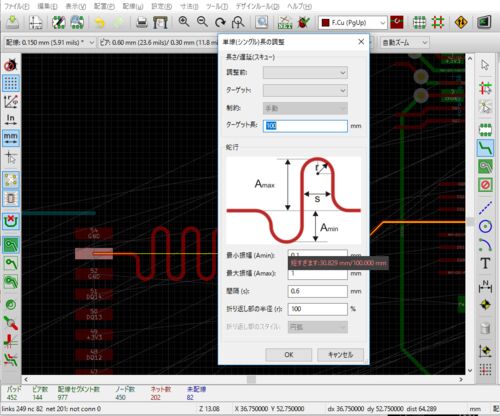The width and height of the screenshot is (500, 416).
Task: Open the ファイル menu
Action: 16,6
